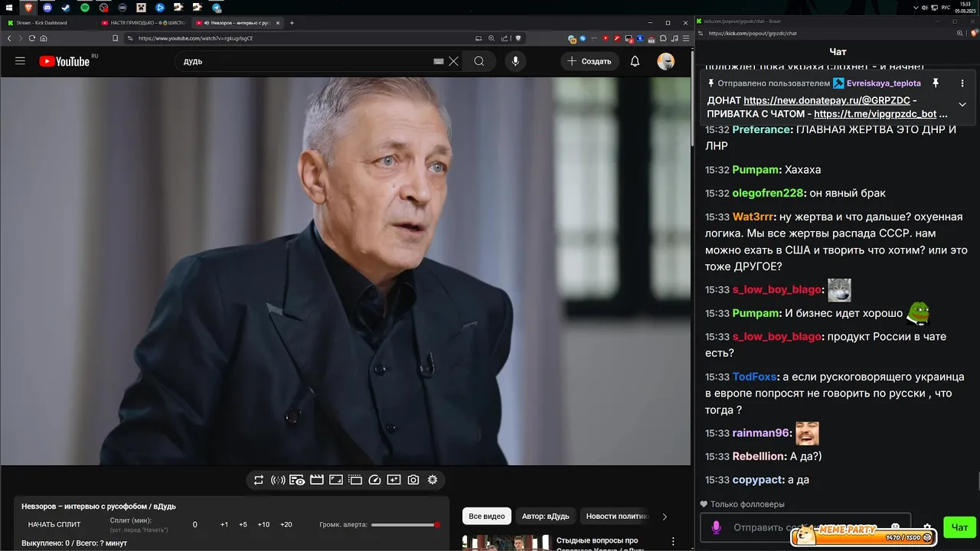Open Spotify from the Windows taskbar
This screenshot has width=980, height=551.
85,7
